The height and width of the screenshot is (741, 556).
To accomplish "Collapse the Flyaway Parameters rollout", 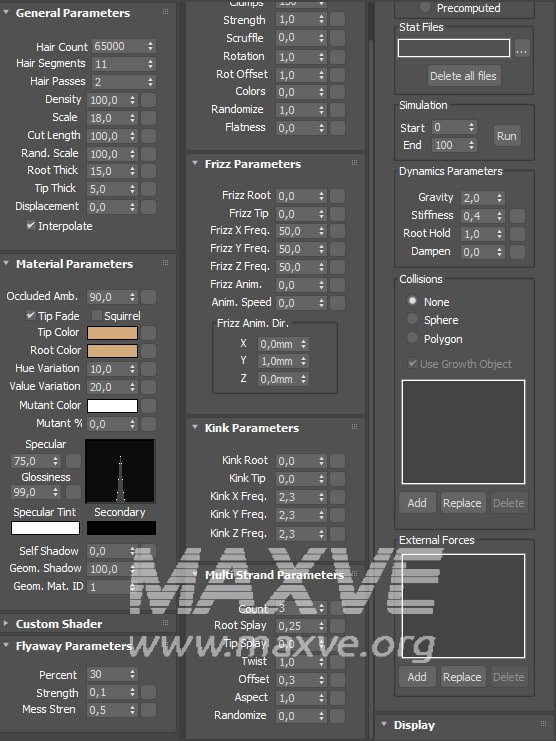I will click(6, 645).
